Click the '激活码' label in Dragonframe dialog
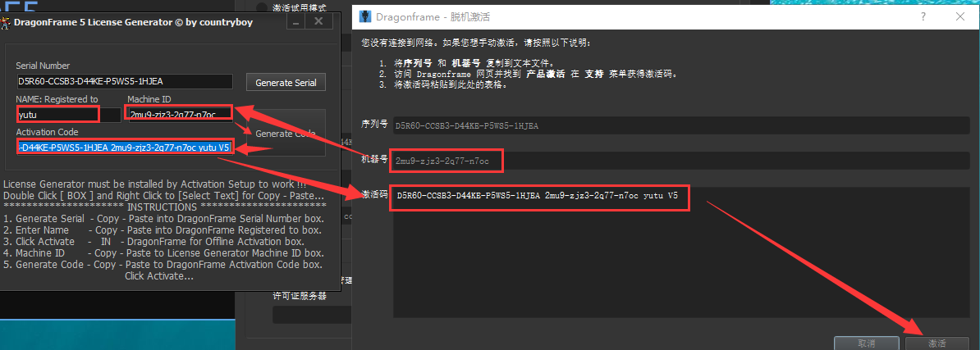Viewport: 980px width, 350px height. coord(374,194)
